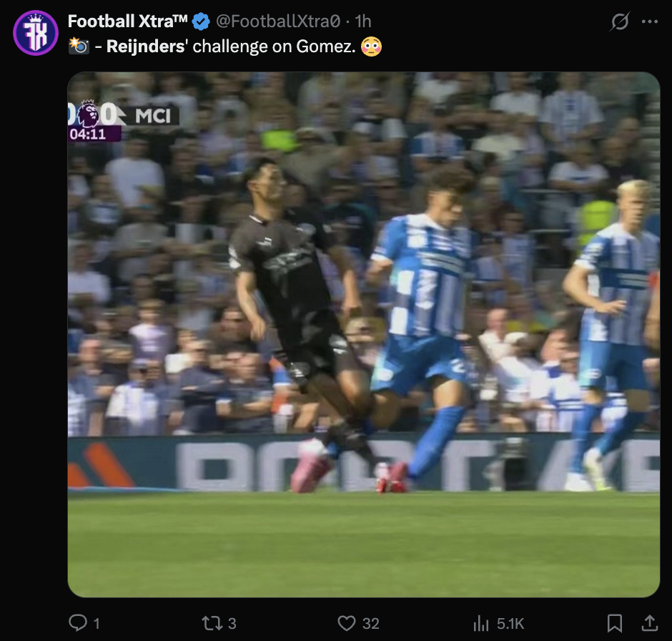
Task: Click the 1h timestamp link
Action: (x=363, y=21)
